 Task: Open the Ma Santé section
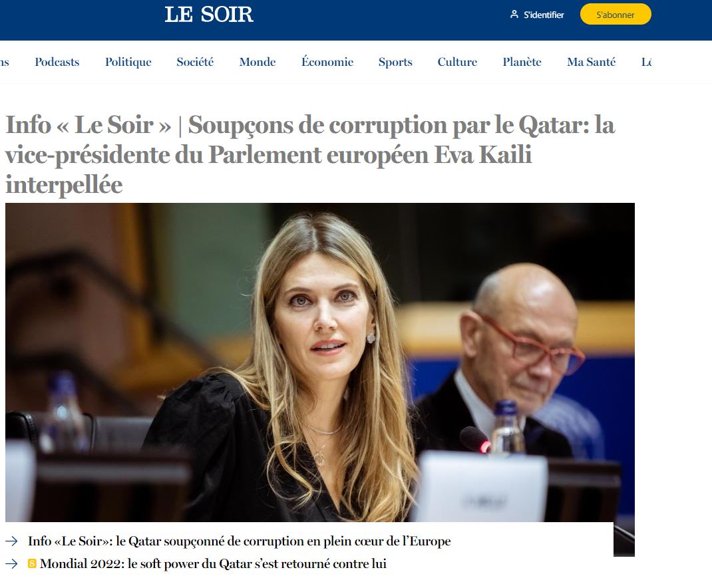point(591,62)
